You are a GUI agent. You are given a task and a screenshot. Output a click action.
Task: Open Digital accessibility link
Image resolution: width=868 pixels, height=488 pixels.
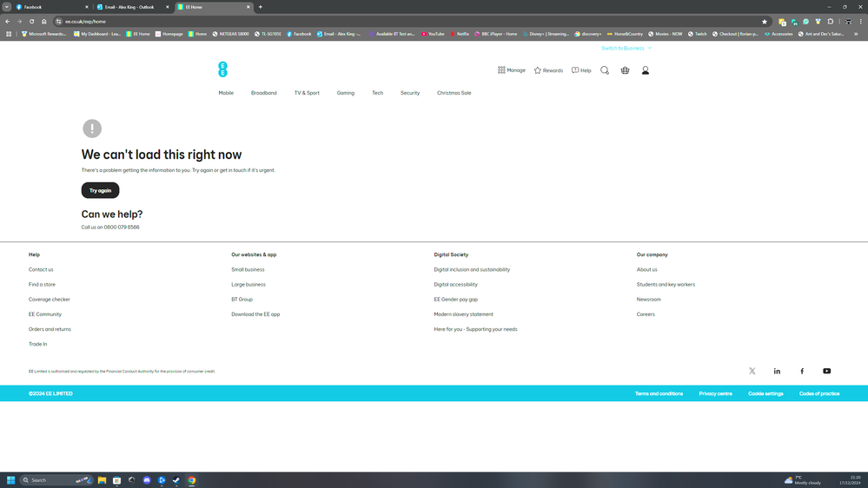pos(455,285)
